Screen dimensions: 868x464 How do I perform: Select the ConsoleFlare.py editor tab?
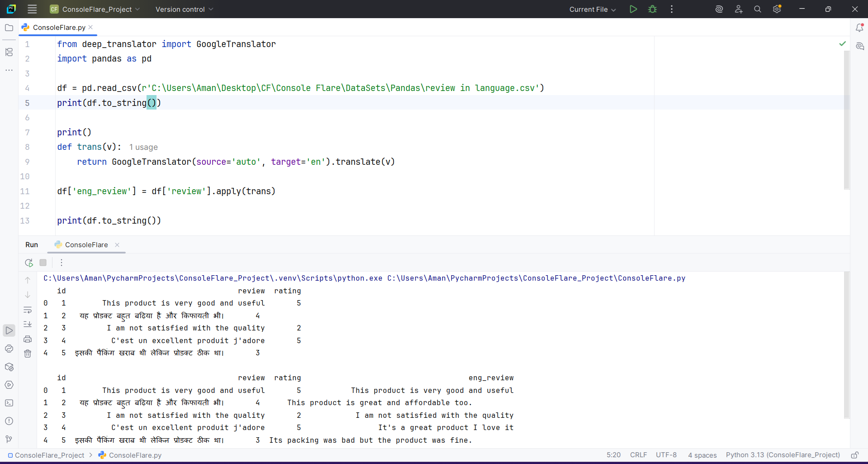[59, 28]
